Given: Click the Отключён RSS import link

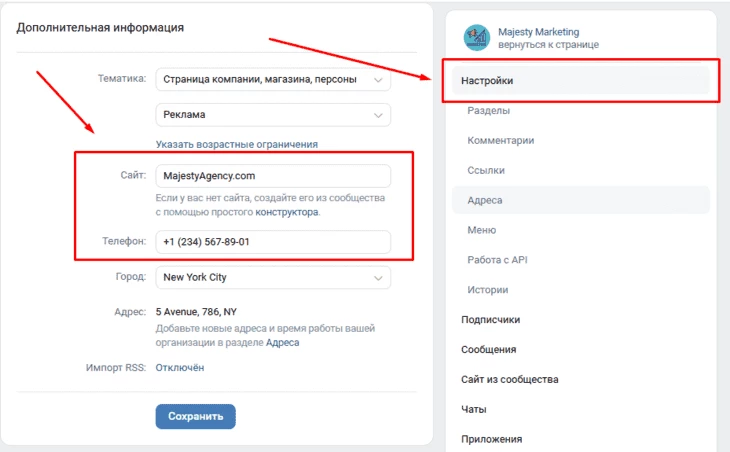Looking at the screenshot, I should (x=180, y=368).
